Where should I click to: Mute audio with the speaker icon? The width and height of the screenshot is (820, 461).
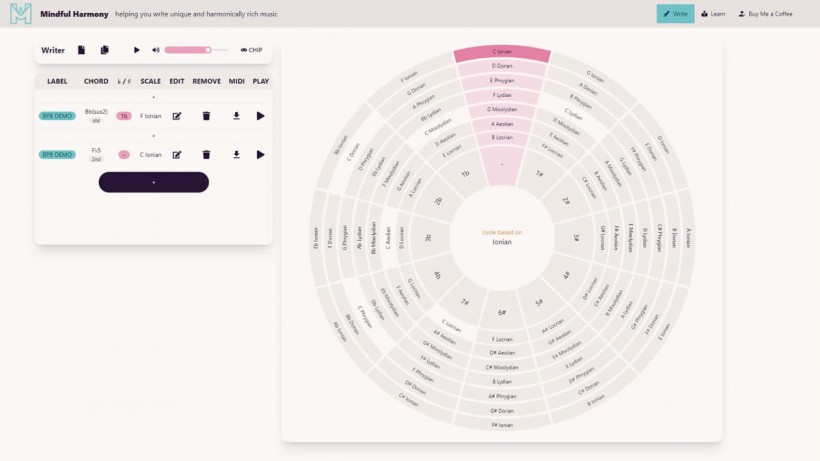point(155,50)
